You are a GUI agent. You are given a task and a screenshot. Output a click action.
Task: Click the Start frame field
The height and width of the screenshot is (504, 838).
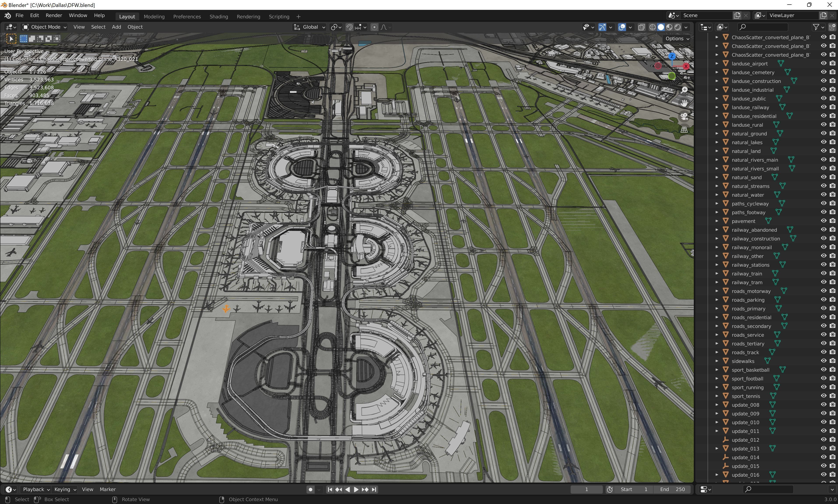click(x=634, y=489)
